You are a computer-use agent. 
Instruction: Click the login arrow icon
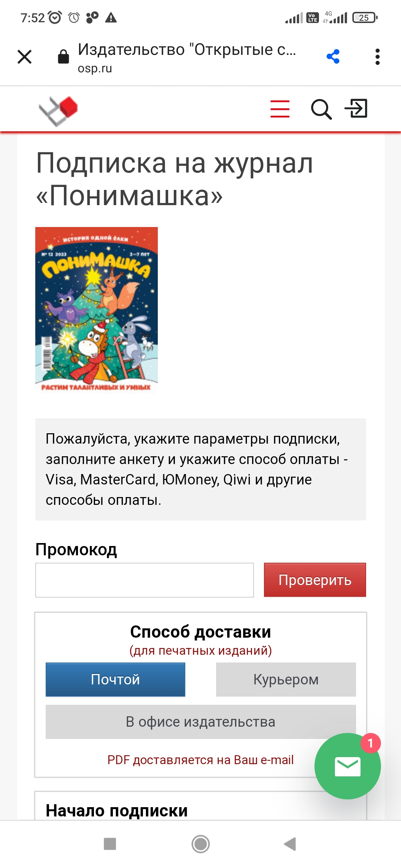pyautogui.click(x=356, y=108)
